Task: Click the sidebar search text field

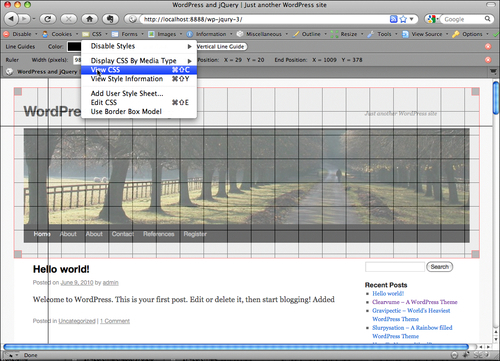Action: [395, 267]
